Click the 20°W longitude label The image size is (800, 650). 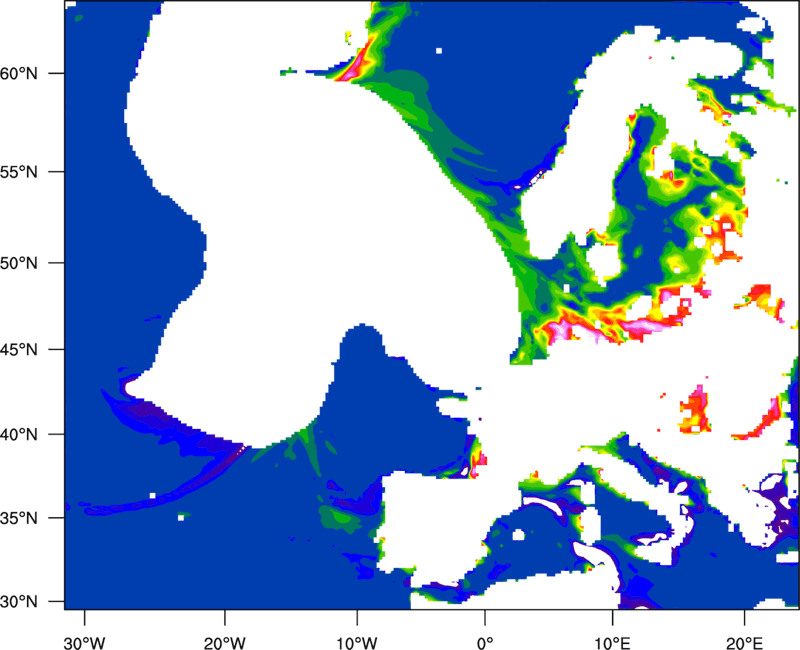coord(224,643)
